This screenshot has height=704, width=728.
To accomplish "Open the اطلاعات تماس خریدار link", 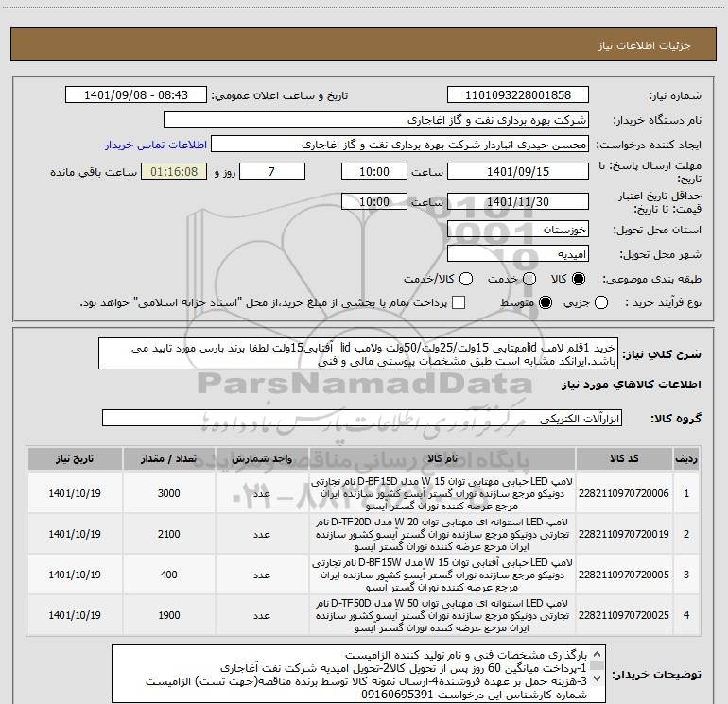I will coord(156,145).
